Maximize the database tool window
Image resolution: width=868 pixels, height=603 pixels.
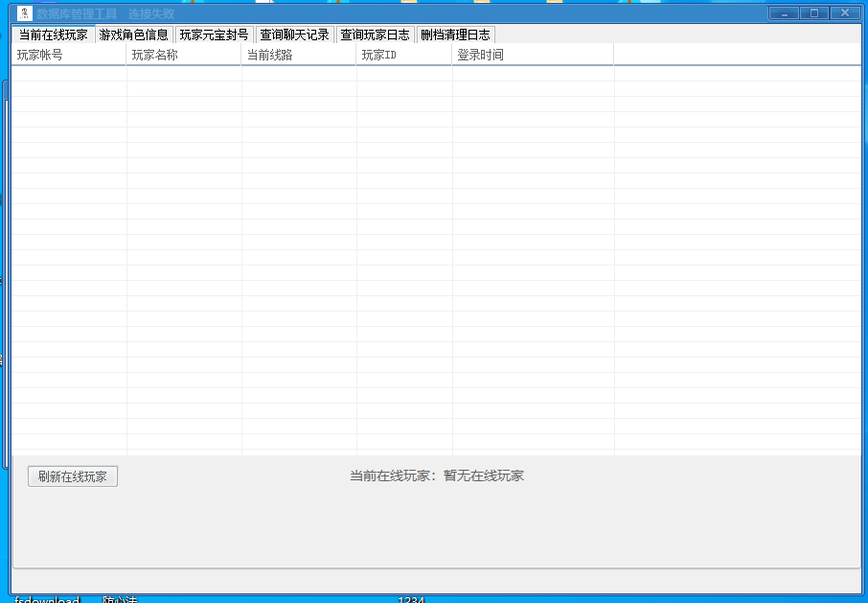(814, 13)
